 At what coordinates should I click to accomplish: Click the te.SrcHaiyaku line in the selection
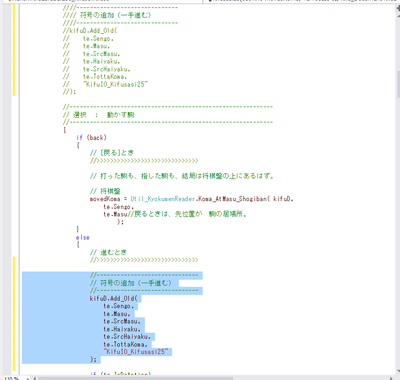pos(128,337)
